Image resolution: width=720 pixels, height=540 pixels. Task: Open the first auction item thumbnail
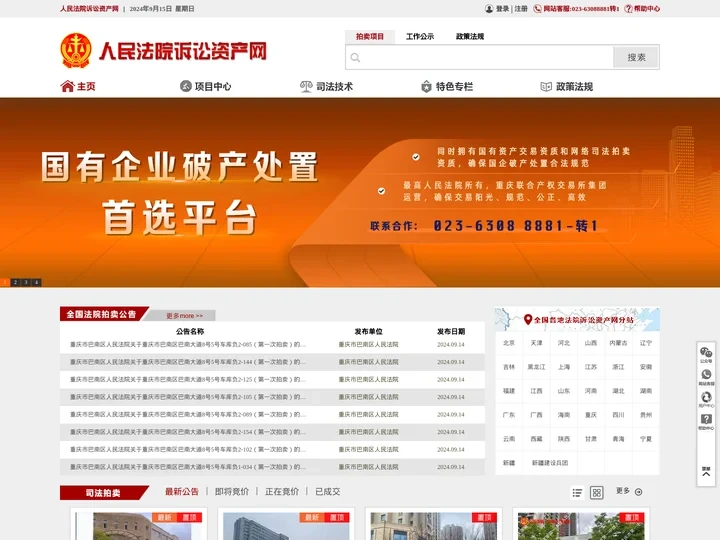click(x=139, y=526)
